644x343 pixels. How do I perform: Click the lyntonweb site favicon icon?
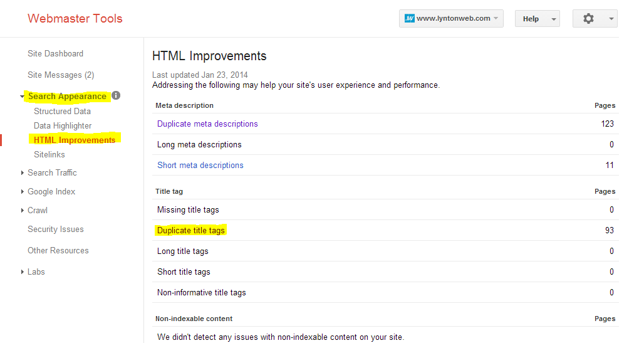point(409,19)
